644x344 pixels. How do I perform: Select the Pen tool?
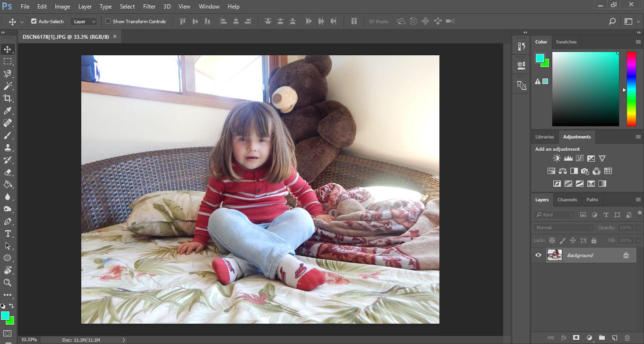tap(8, 221)
